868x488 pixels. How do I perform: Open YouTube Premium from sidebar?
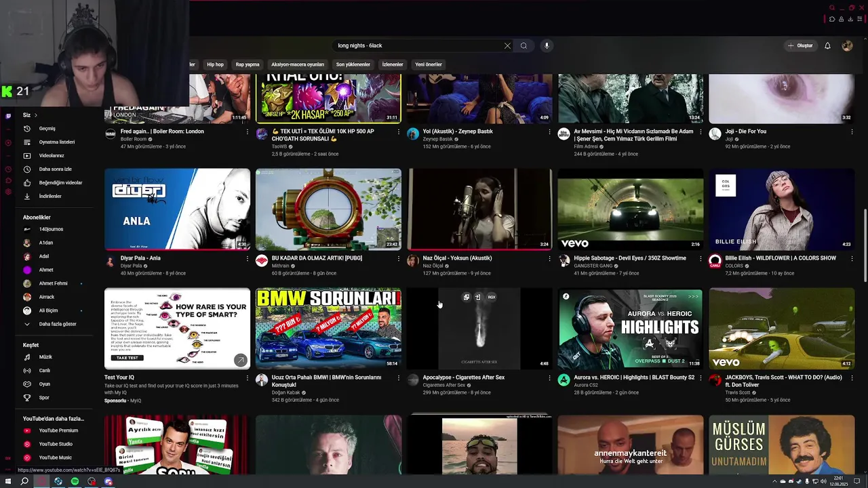(58, 430)
